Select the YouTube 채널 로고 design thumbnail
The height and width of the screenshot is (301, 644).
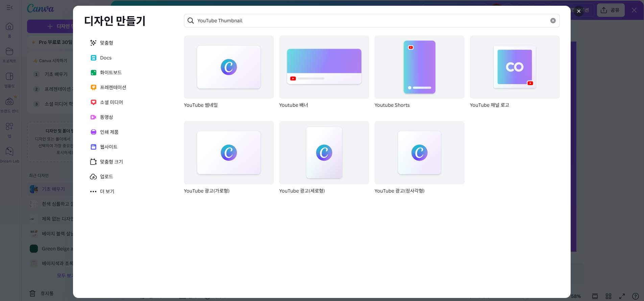(x=515, y=67)
